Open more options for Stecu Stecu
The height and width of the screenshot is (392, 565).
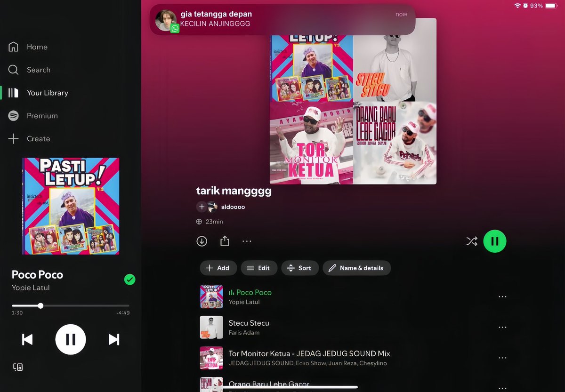pyautogui.click(x=502, y=327)
